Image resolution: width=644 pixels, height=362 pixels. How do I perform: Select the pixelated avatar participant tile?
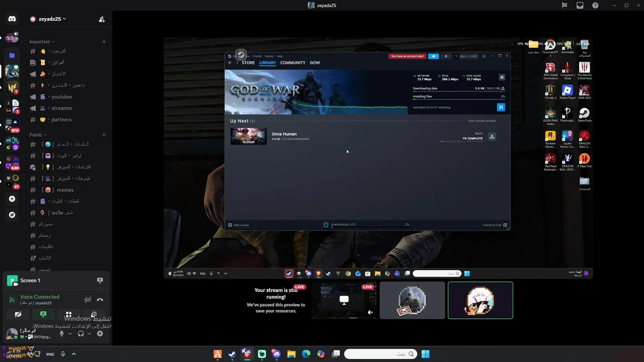(413, 300)
